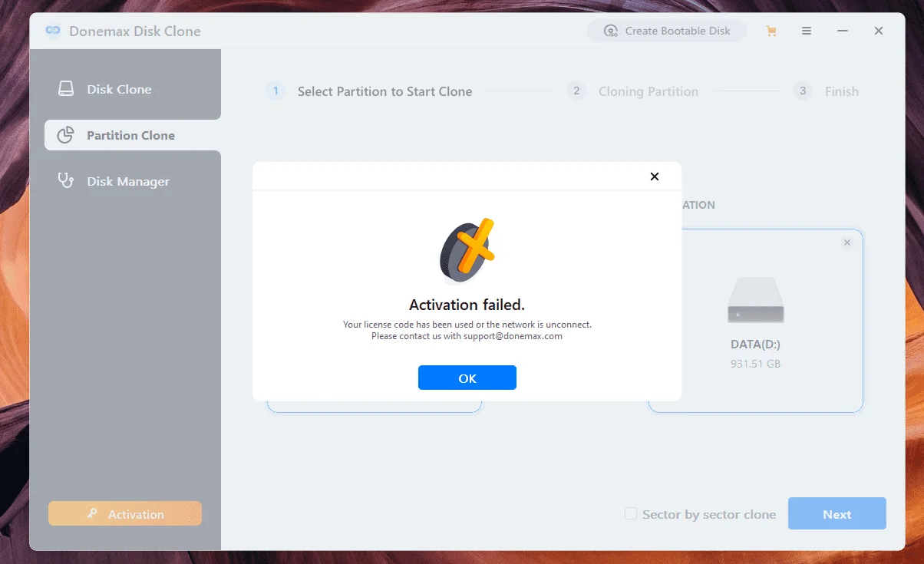Close the Donemax Disk Clone window

[x=879, y=31]
